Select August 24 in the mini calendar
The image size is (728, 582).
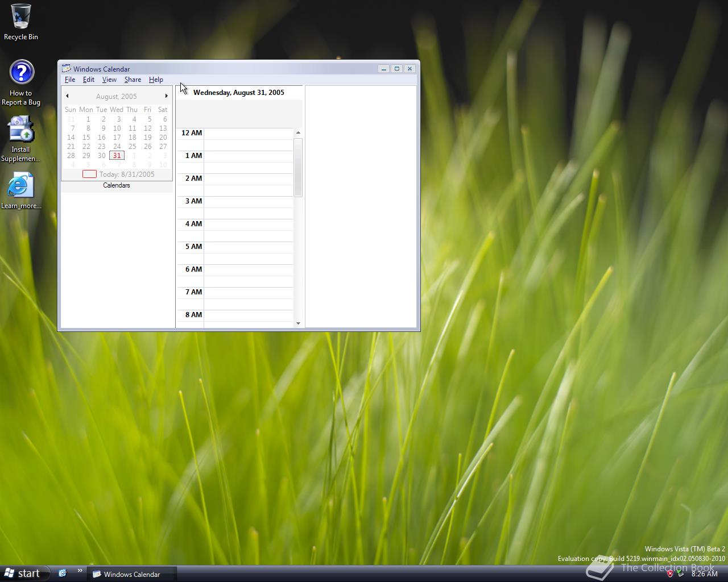(117, 146)
